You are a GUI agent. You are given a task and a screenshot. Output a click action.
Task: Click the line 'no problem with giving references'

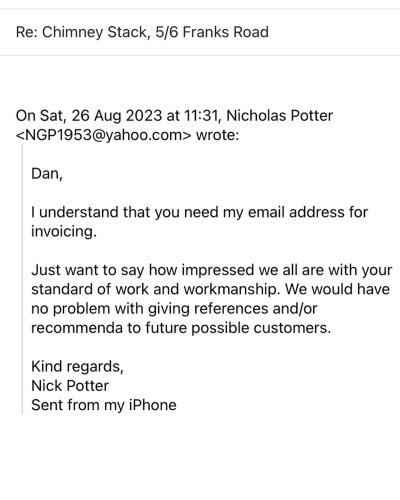point(174,309)
